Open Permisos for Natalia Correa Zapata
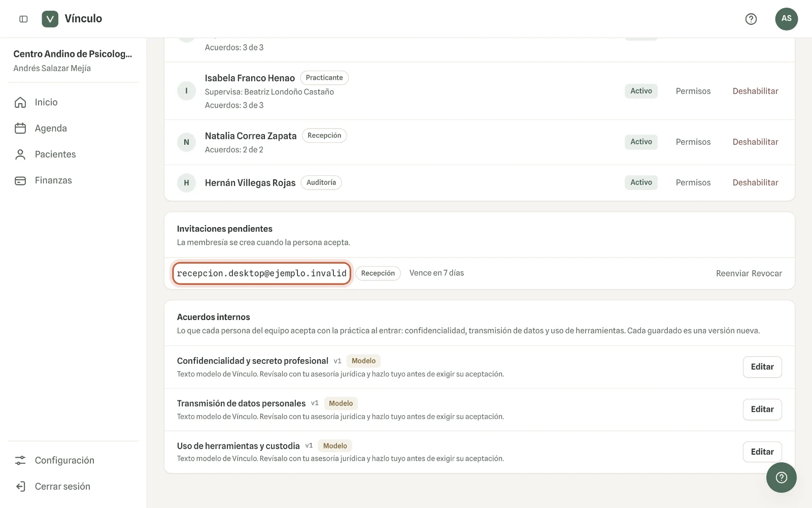Viewport: 812px width, 508px height. 693,142
